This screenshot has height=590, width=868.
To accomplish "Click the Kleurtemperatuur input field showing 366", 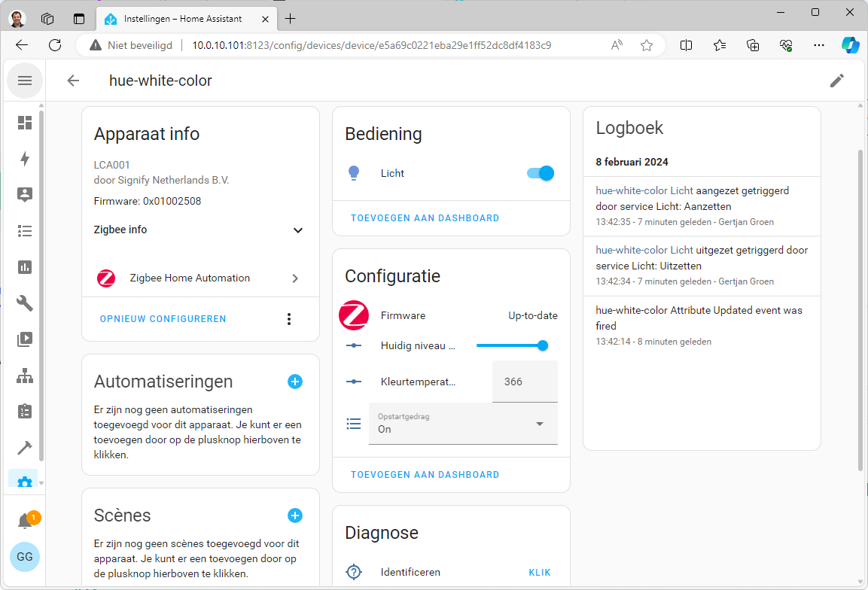I will pos(525,382).
